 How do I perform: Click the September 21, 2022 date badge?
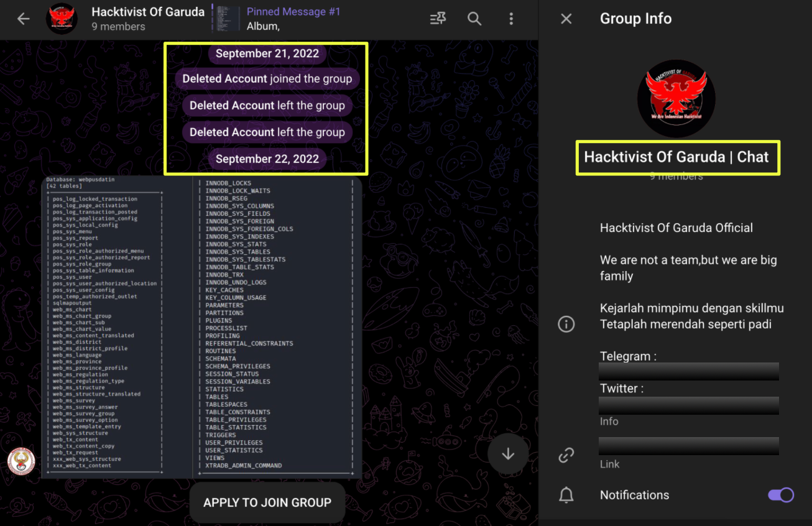tap(267, 53)
